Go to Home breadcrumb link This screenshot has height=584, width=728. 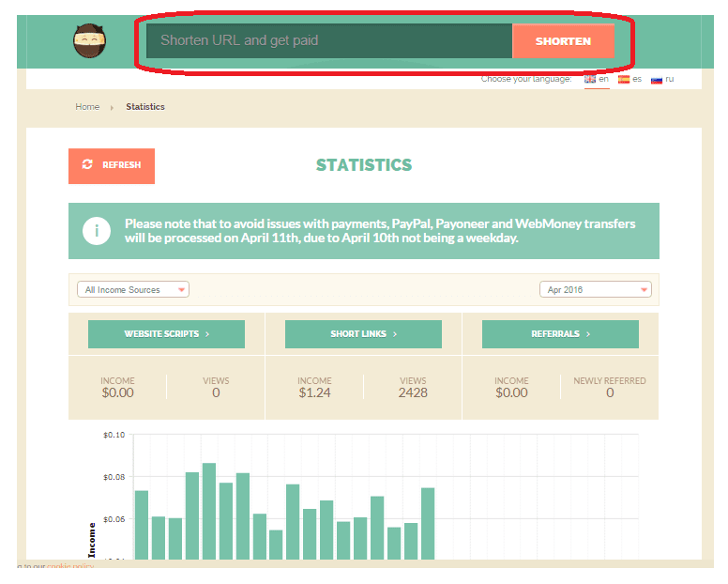point(87,107)
